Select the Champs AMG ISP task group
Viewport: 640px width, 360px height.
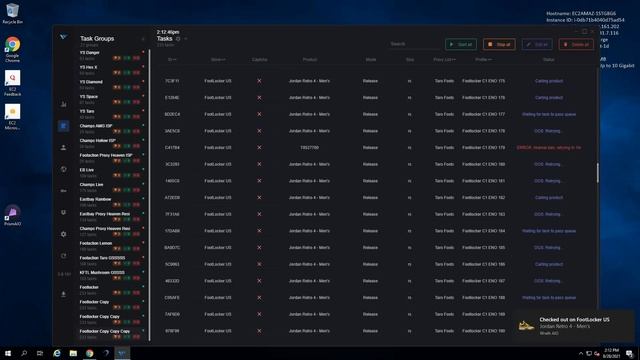point(111,129)
